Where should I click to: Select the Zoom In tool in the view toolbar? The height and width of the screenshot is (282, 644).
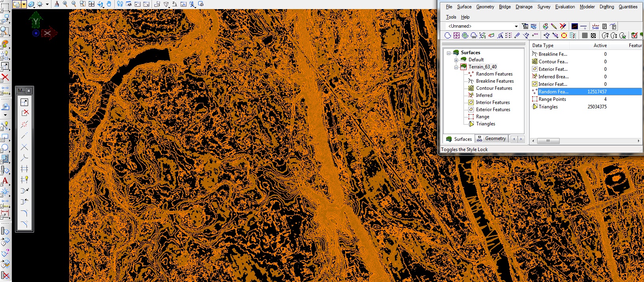pyautogui.click(x=65, y=4)
